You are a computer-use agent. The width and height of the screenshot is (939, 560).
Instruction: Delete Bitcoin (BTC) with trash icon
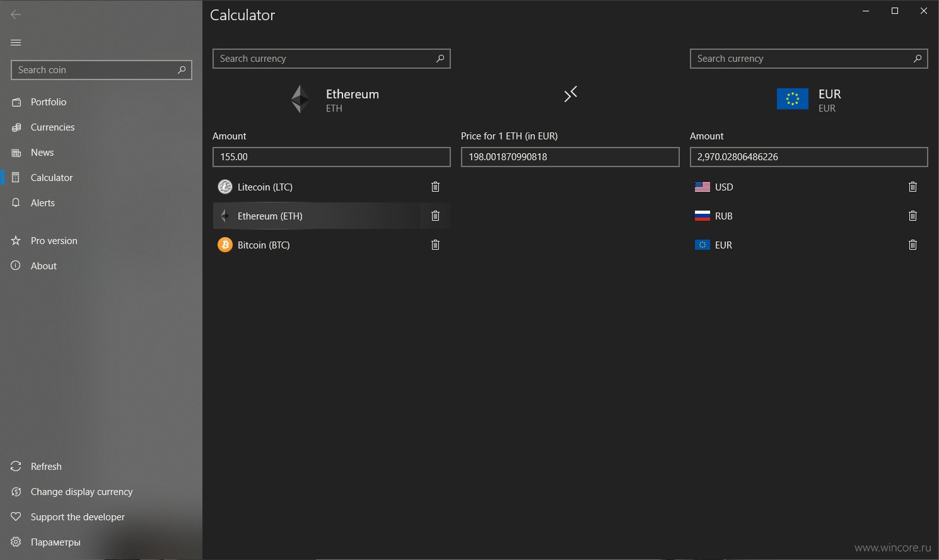435,245
